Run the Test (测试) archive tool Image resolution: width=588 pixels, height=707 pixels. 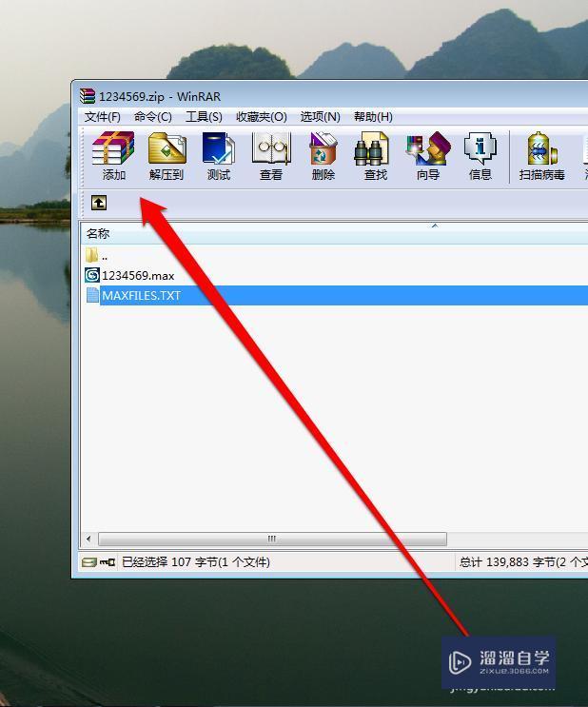(x=219, y=155)
